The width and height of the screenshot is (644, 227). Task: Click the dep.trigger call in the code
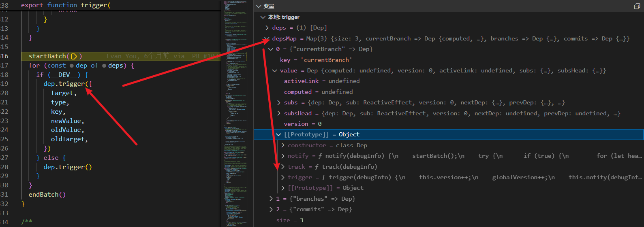66,84
